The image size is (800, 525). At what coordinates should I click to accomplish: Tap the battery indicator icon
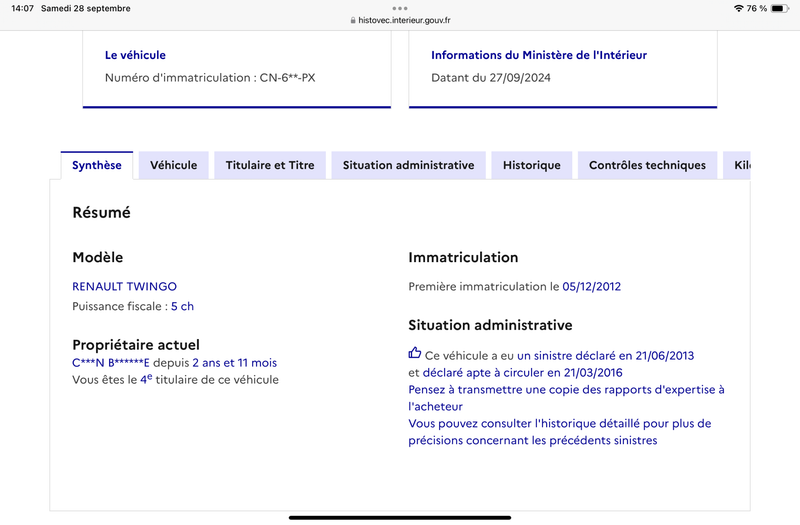[x=780, y=8]
